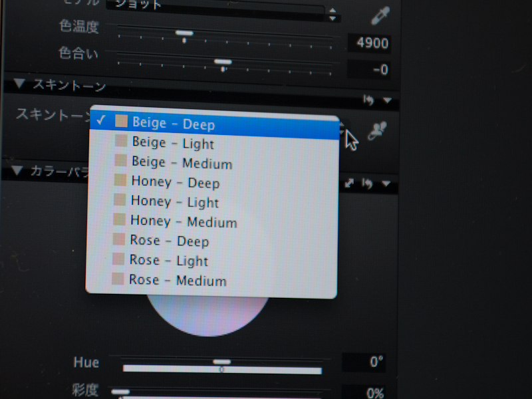Open the スキントーン panel options arrow
Screen dimensions: 532x399
point(388,100)
